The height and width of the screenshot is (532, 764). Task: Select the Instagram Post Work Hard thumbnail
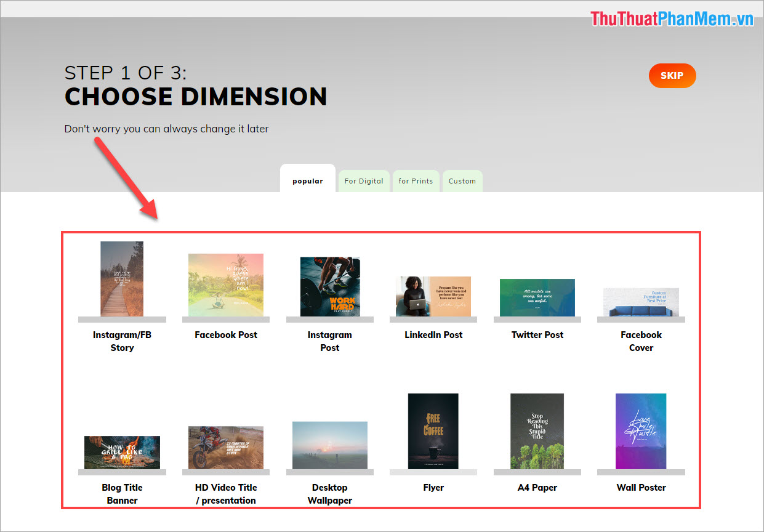coord(330,286)
